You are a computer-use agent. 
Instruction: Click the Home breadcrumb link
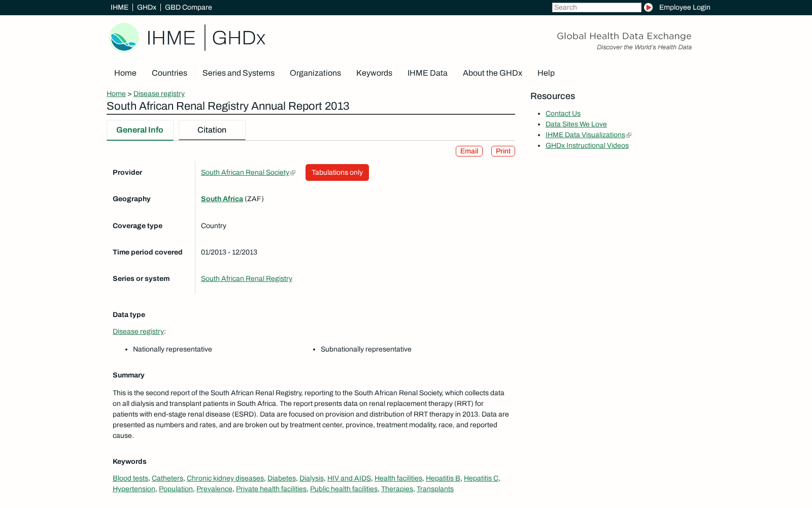(116, 93)
